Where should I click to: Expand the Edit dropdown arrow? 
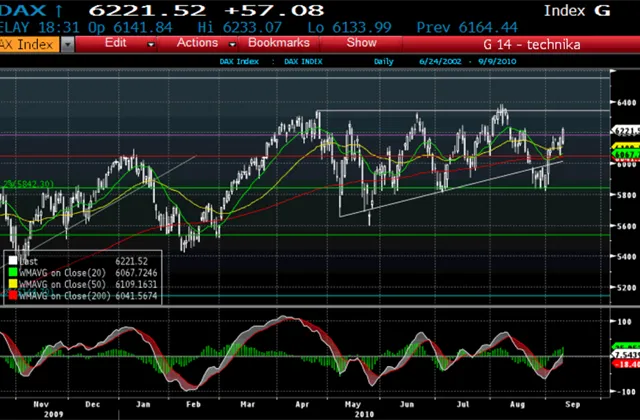[151, 44]
